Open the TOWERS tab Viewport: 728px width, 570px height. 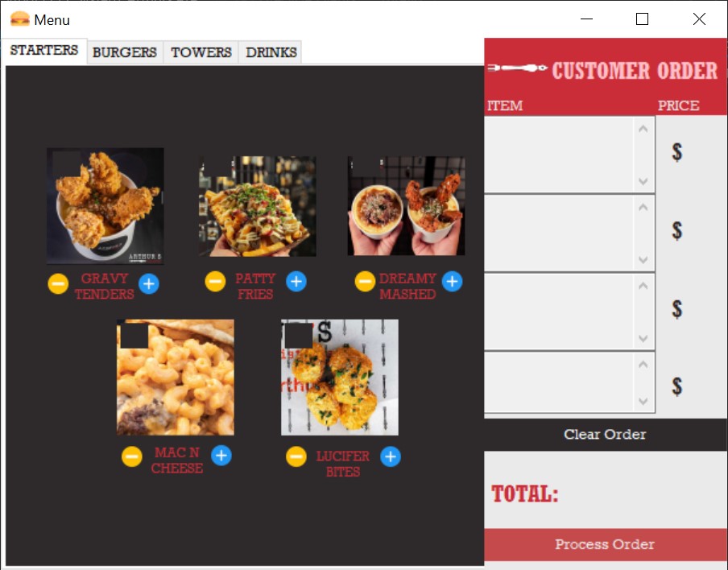pyautogui.click(x=201, y=52)
